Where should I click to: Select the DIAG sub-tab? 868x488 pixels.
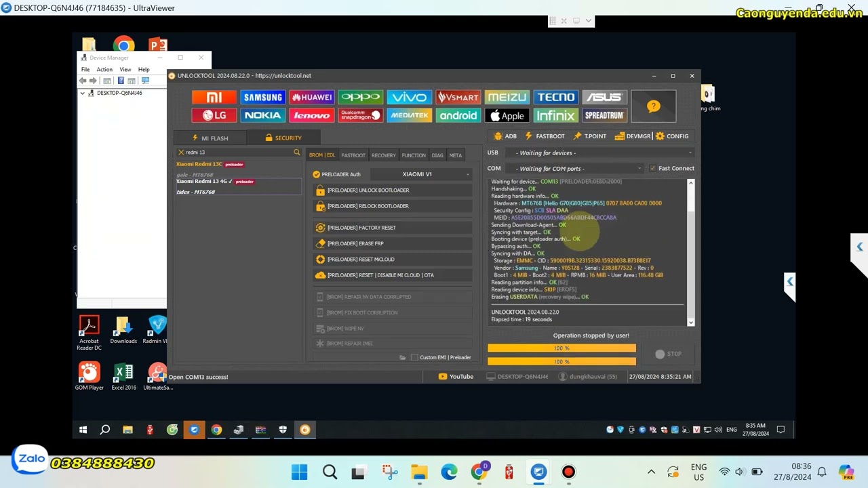[x=437, y=155]
